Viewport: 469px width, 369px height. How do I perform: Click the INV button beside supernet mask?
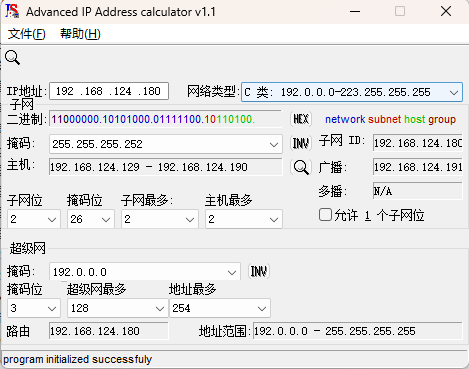click(259, 272)
